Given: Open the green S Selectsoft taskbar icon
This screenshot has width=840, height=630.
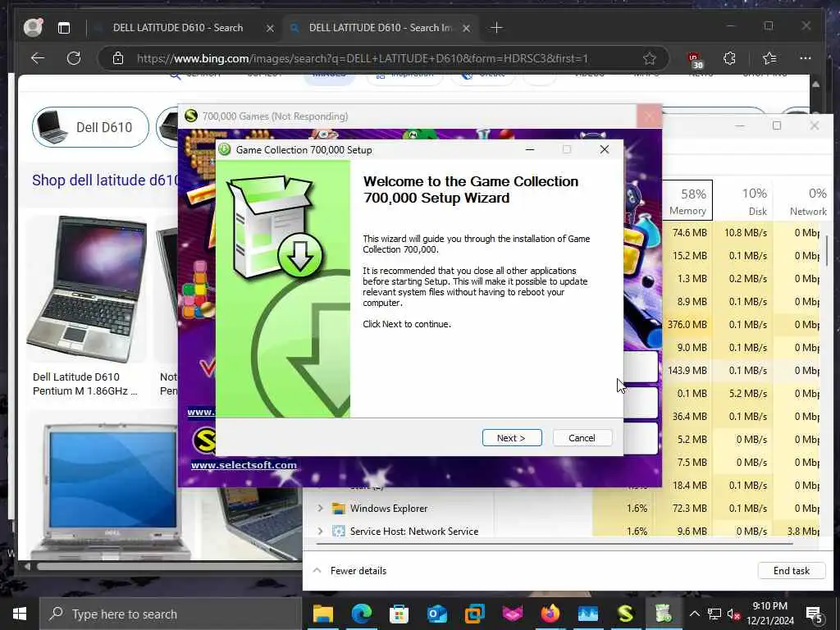Looking at the screenshot, I should click(626, 614).
